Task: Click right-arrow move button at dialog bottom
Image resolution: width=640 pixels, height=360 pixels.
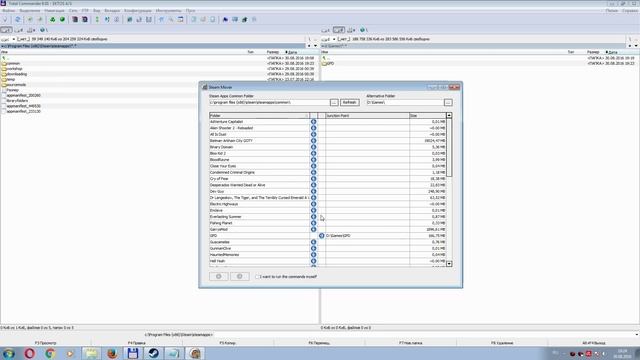Action: 219,276
